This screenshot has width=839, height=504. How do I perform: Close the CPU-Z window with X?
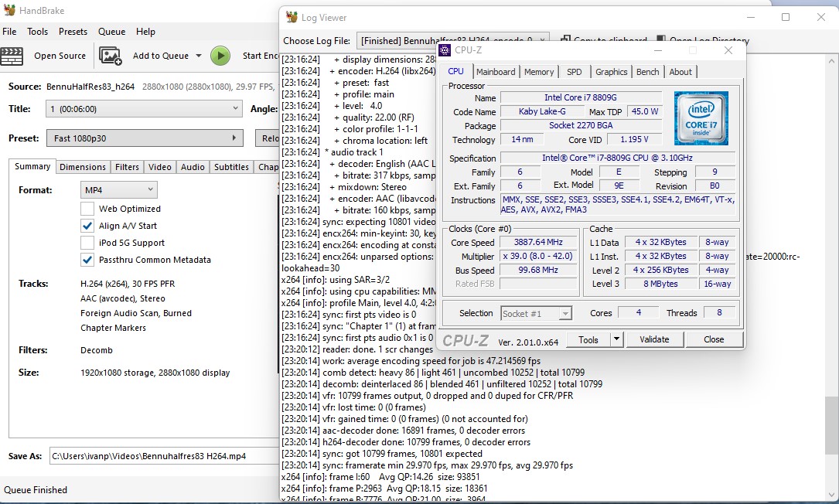(x=728, y=50)
